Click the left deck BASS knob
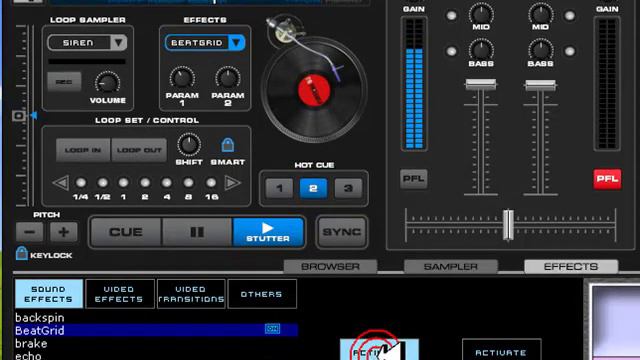640x360 pixels. click(x=481, y=50)
